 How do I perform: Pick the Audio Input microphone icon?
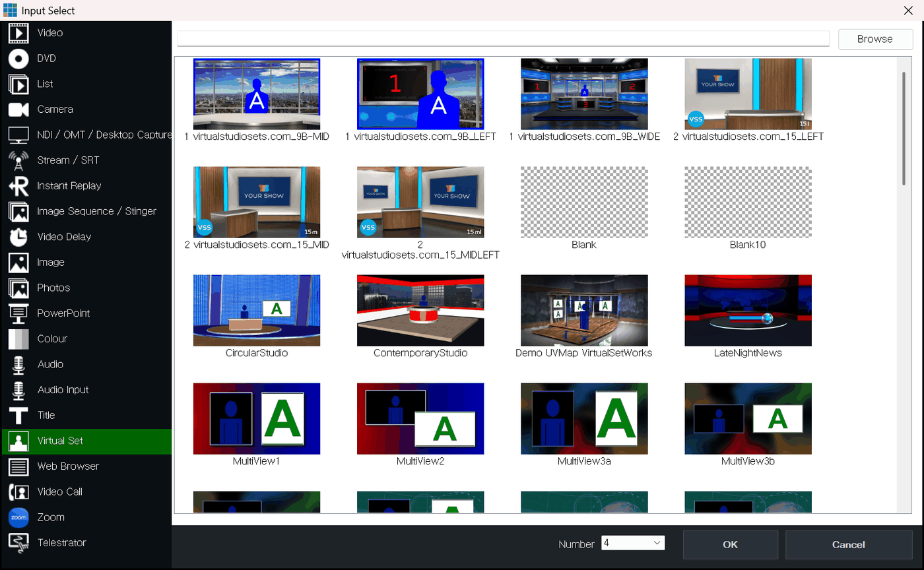pyautogui.click(x=18, y=390)
